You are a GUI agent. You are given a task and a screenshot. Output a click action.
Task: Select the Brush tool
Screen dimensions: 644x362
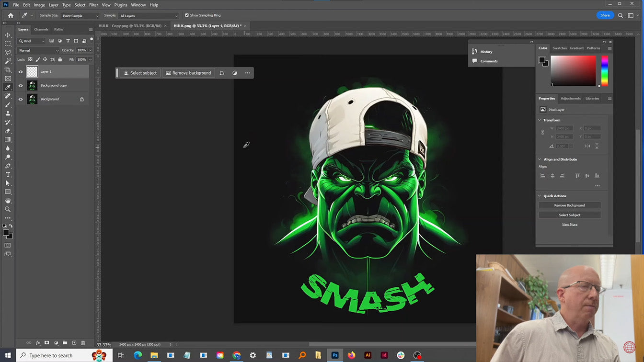click(x=8, y=105)
